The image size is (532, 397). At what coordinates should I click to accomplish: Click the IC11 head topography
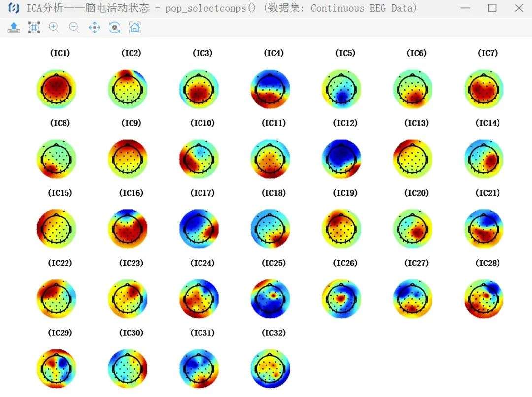coord(270,159)
